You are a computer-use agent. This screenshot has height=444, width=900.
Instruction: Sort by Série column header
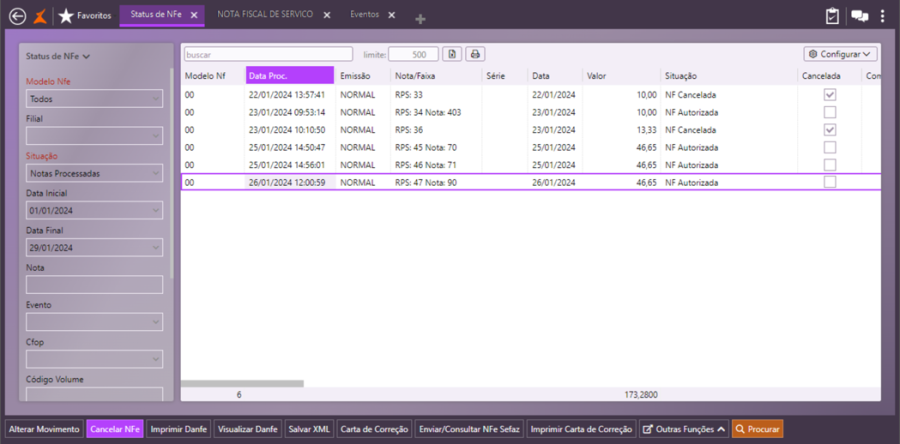505,76
